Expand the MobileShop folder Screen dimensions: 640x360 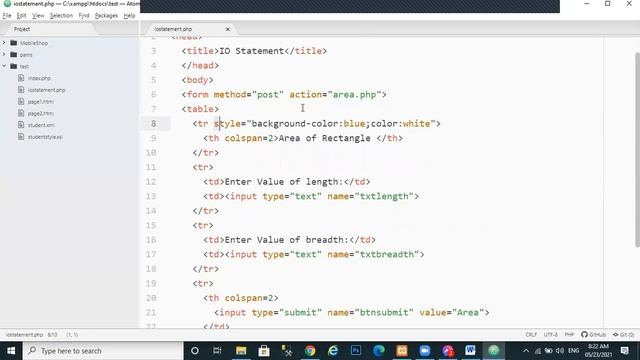tap(4, 42)
